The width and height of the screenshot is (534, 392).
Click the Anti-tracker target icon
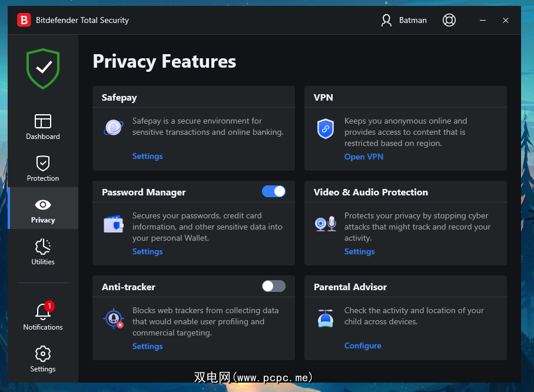tap(113, 318)
